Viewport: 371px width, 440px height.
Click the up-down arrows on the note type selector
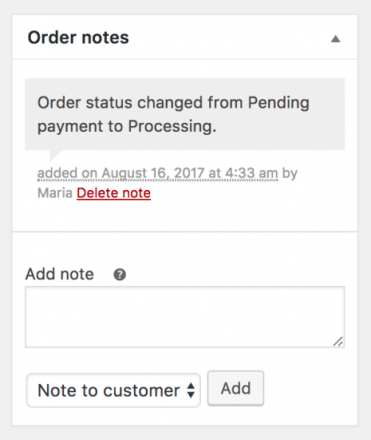click(191, 390)
